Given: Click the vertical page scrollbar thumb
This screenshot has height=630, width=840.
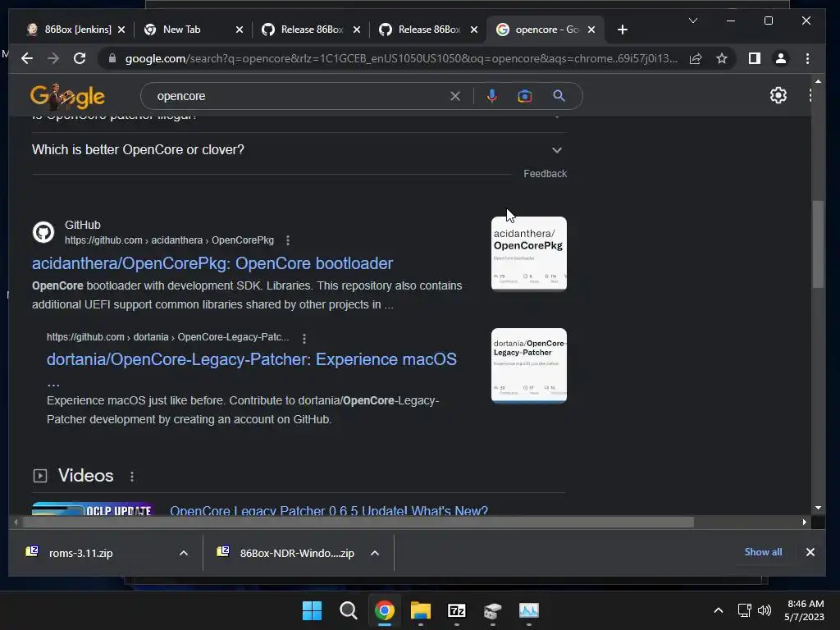Looking at the screenshot, I should tap(818, 244).
